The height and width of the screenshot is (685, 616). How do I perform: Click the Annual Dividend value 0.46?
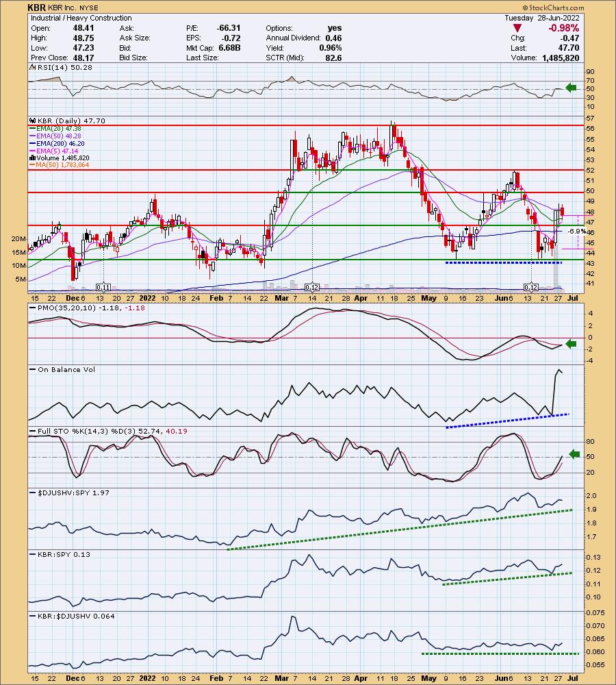[x=333, y=38]
